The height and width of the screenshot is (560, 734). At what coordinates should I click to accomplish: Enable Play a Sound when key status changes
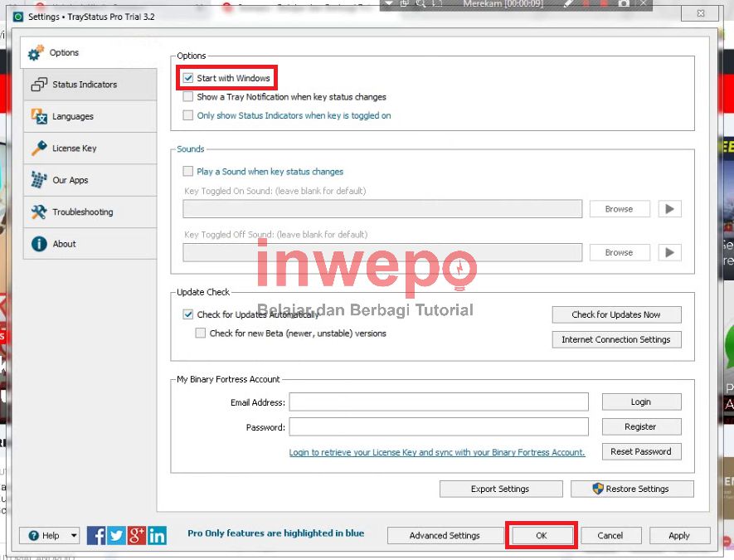(188, 172)
